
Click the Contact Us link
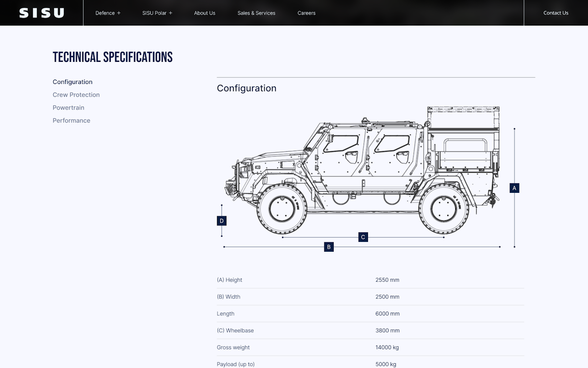tap(556, 13)
